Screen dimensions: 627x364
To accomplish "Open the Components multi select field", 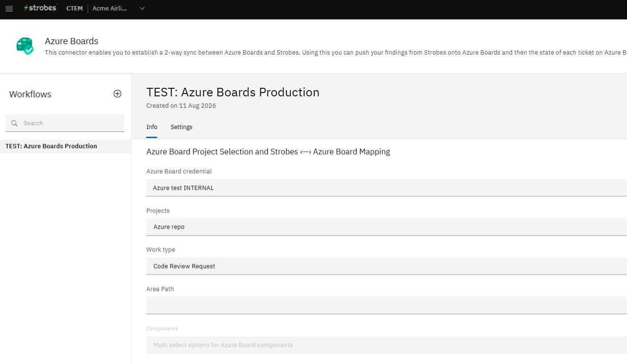I will tap(386, 345).
